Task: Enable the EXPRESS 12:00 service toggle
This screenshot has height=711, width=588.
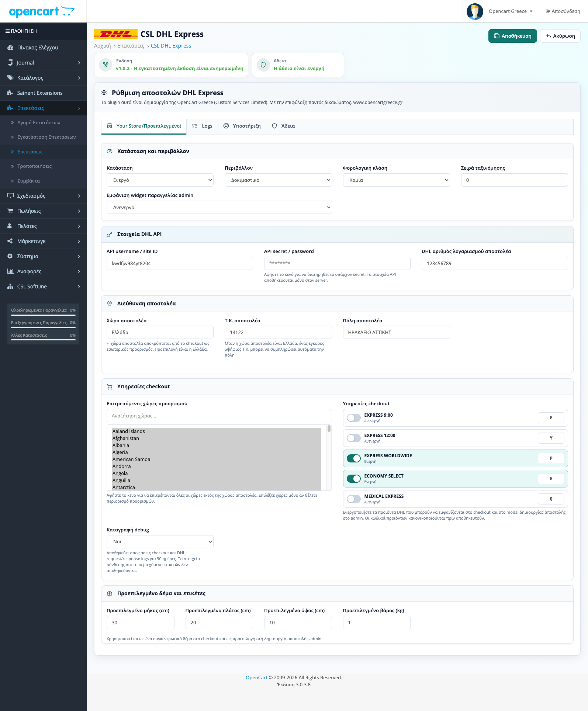Action: (354, 438)
